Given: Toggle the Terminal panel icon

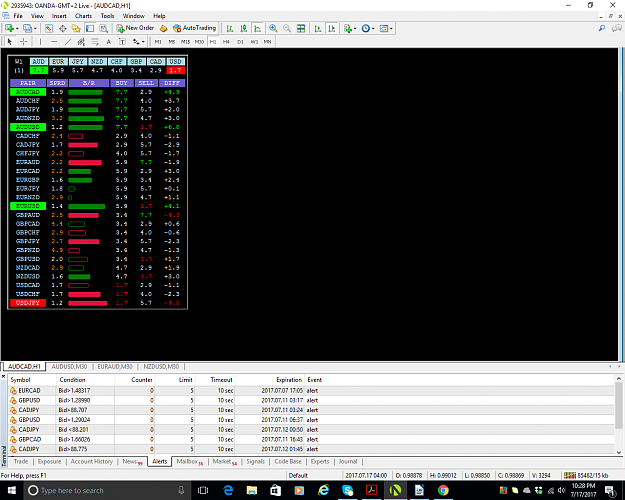Looking at the screenshot, I should pos(90,28).
